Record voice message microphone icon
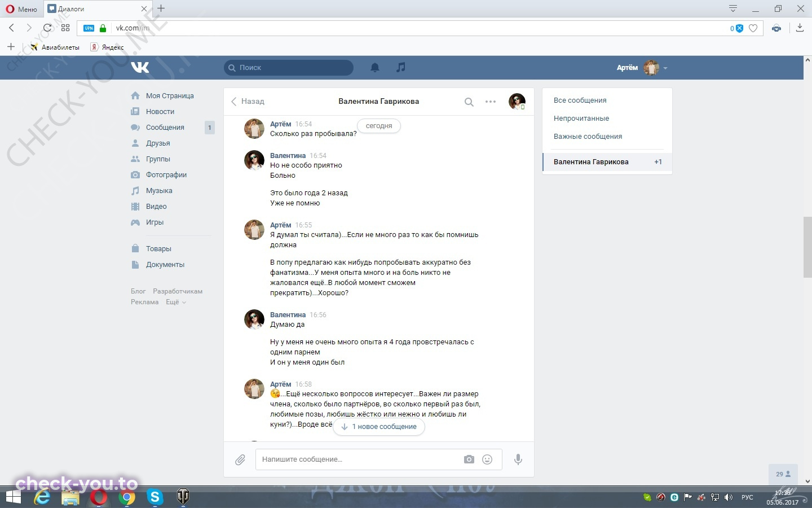The width and height of the screenshot is (812, 508). [x=518, y=459]
